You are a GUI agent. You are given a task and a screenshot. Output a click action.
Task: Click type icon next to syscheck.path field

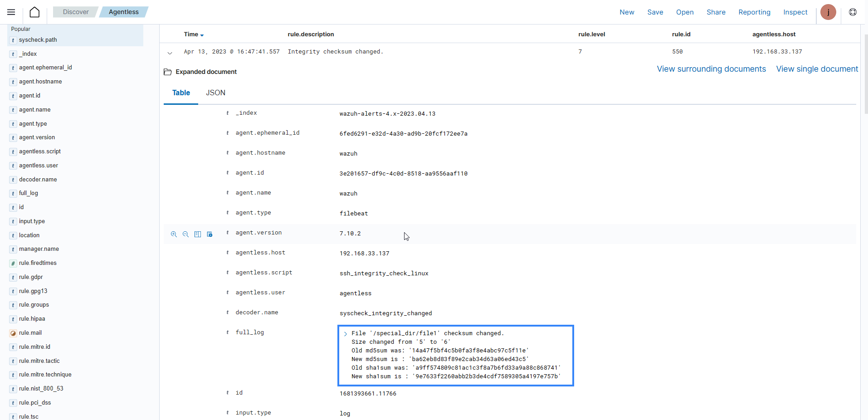coord(13,40)
